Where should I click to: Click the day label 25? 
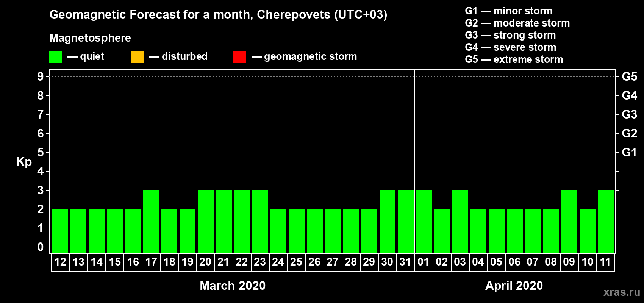[297, 262]
